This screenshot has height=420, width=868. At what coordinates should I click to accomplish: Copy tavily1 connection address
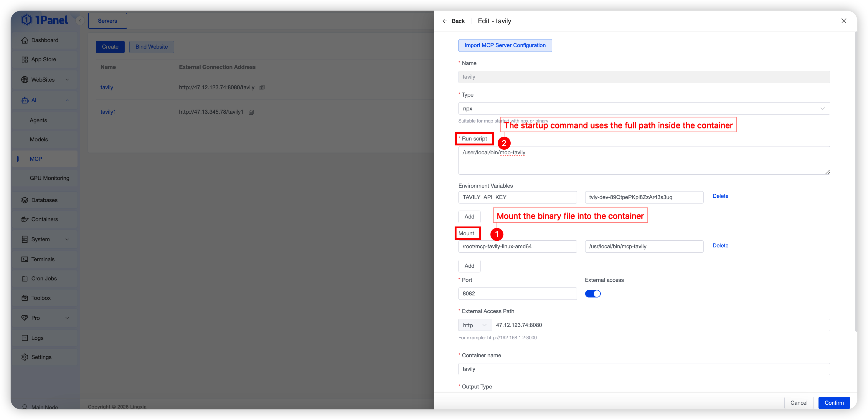(251, 112)
